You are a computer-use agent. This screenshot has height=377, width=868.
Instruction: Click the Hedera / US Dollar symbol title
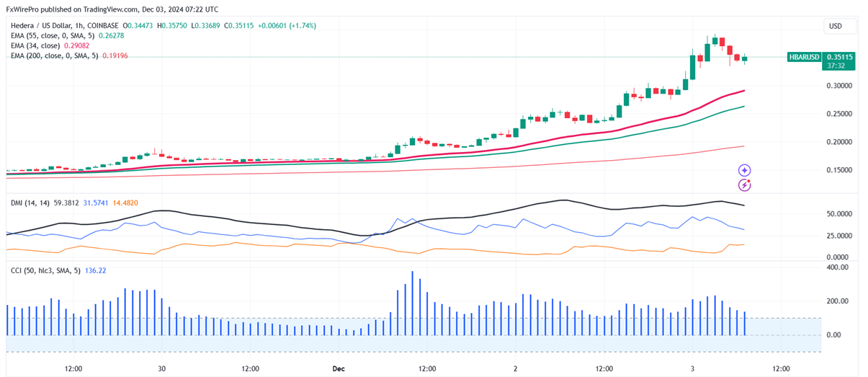coord(45,26)
